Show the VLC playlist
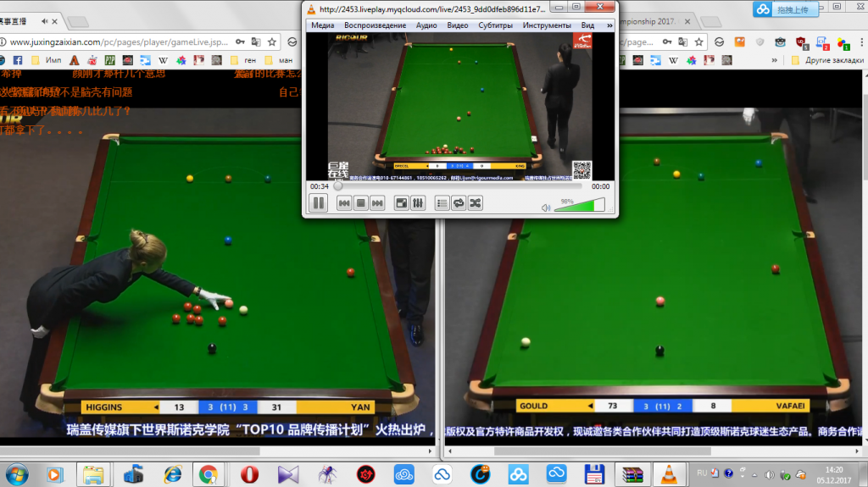Screen dimensions: 868x487 pos(442,203)
